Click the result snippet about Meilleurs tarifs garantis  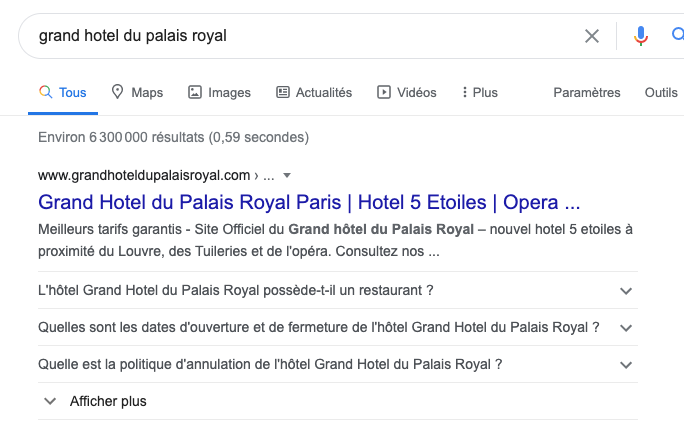tap(335, 240)
